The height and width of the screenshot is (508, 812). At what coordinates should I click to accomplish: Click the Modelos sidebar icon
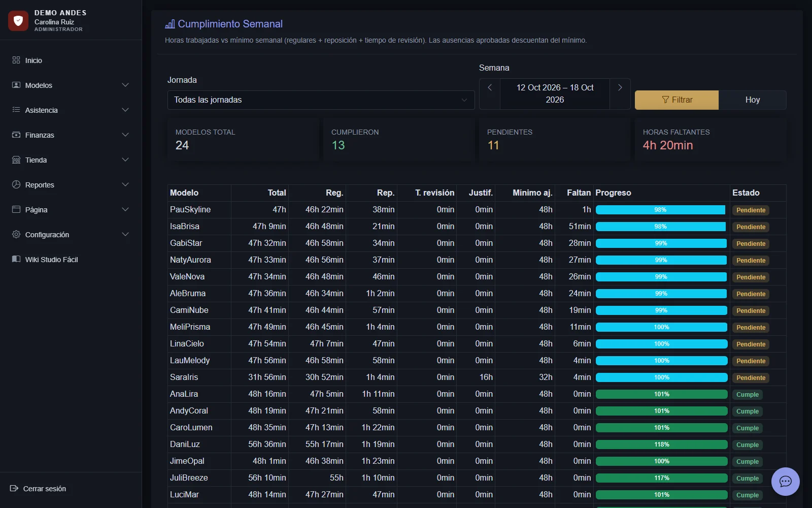[x=16, y=85]
